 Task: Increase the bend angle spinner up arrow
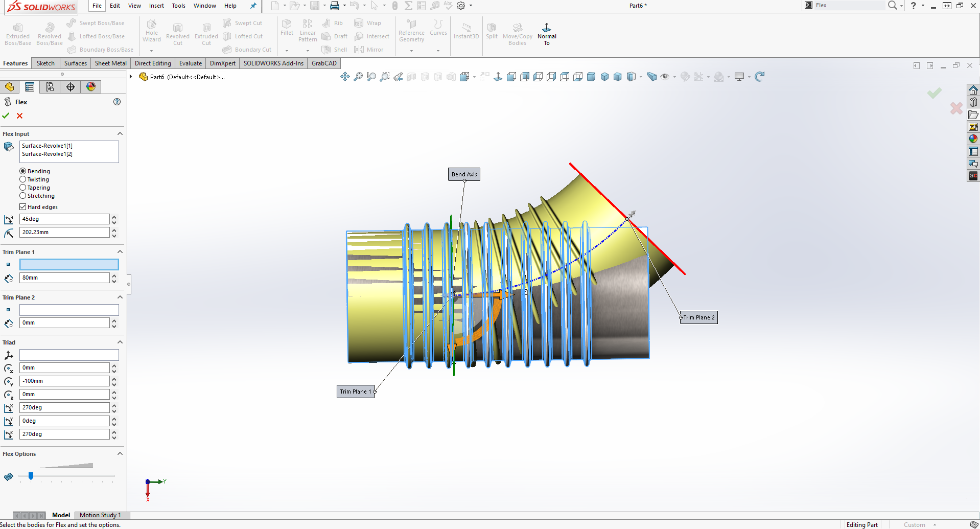pyautogui.click(x=114, y=217)
